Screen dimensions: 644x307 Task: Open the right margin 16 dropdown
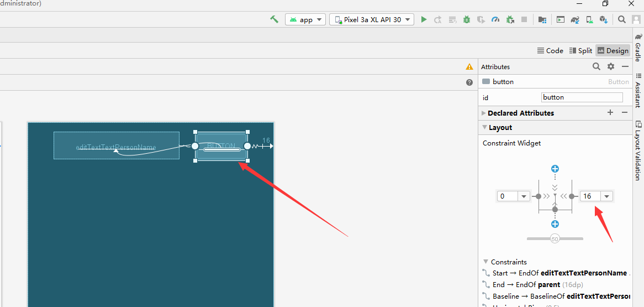[607, 196]
